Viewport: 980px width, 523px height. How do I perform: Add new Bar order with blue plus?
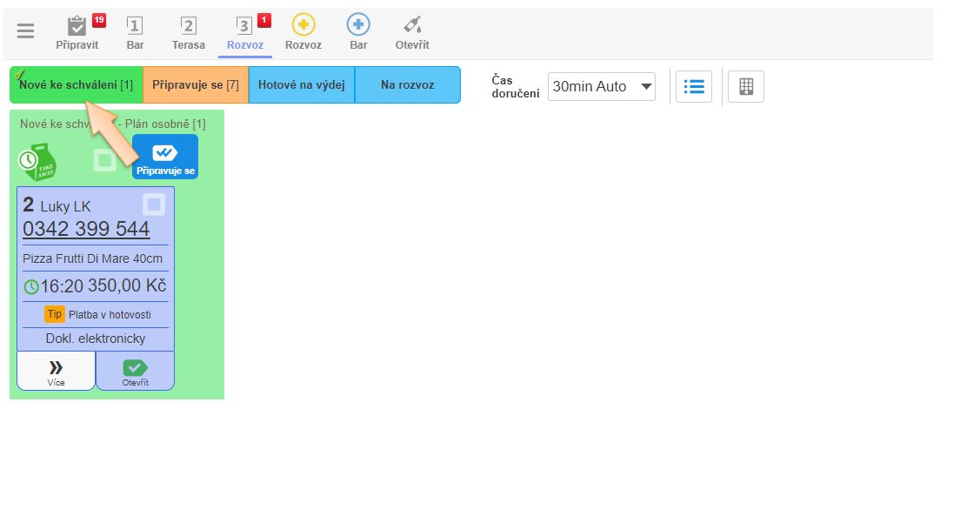click(x=358, y=32)
